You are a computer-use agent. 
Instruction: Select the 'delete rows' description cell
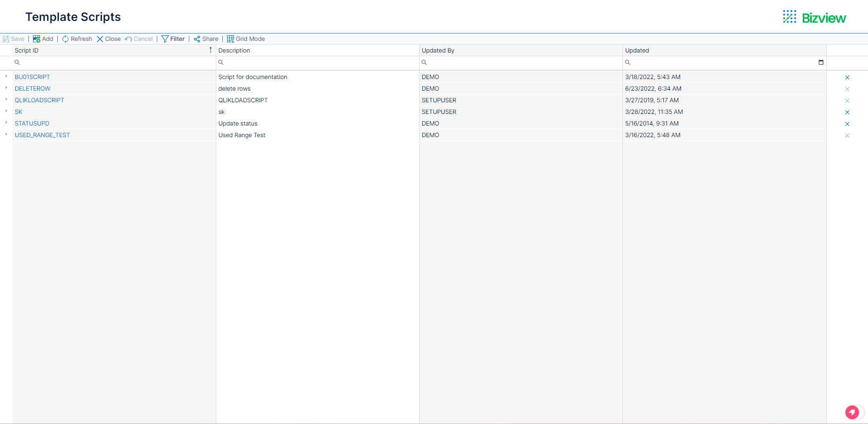(318, 89)
